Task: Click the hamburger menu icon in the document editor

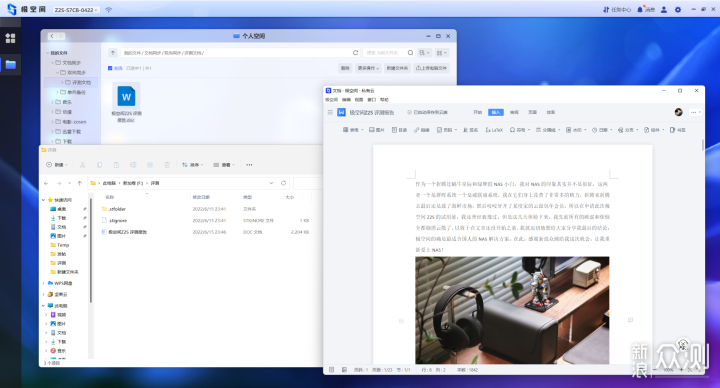Action: 330,112
